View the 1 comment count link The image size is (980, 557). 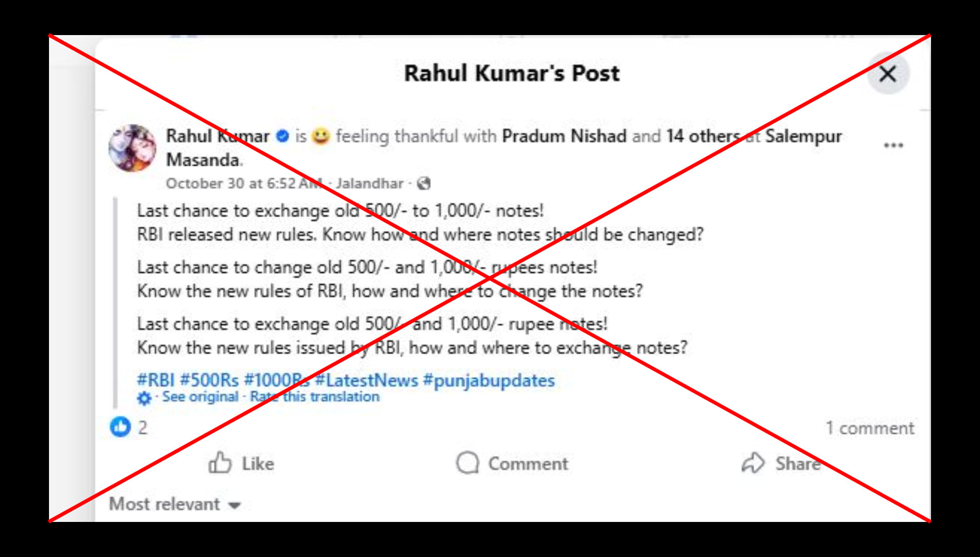[870, 428]
